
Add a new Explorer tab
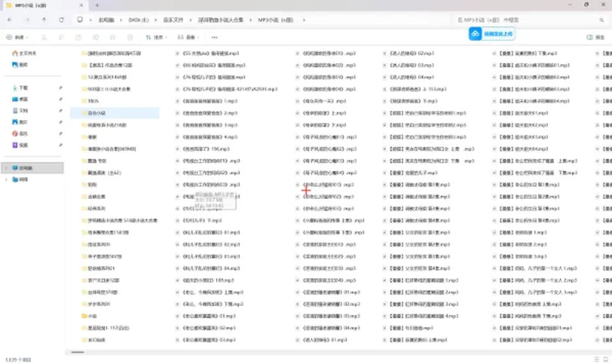point(97,5)
